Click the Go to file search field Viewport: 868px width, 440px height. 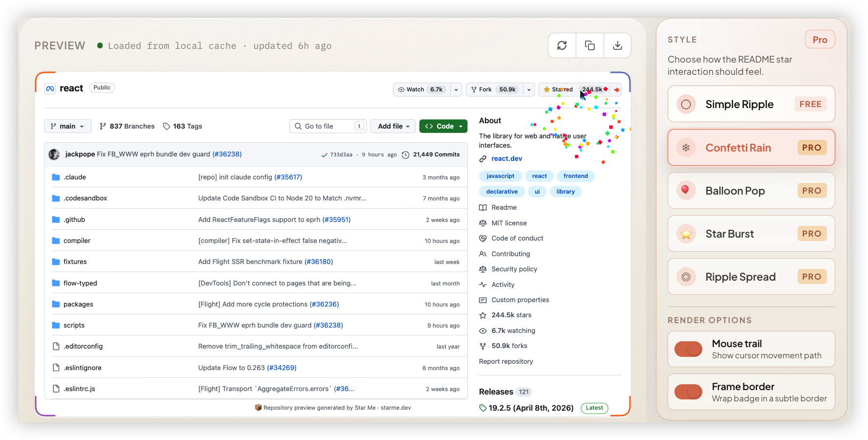point(328,126)
